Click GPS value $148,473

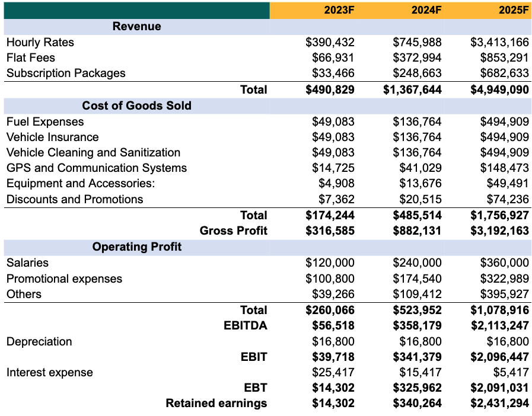505,168
